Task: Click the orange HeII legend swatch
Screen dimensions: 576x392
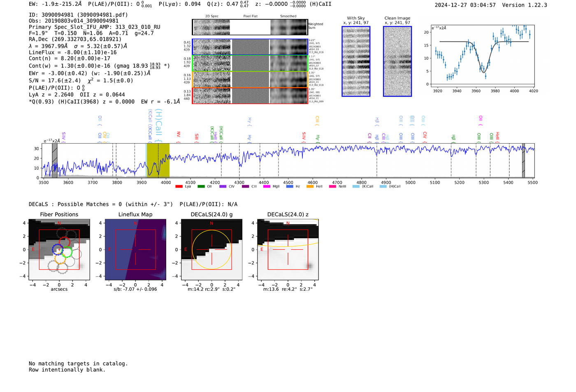Action: tap(310, 186)
